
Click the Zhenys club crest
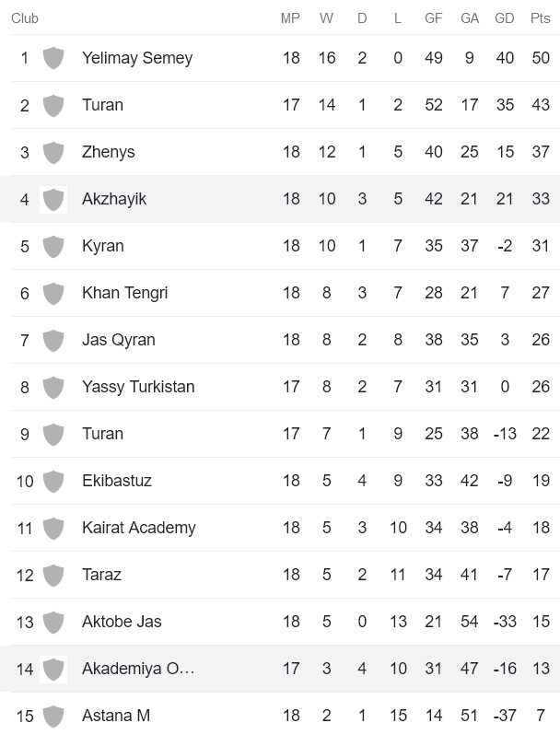[52, 152]
